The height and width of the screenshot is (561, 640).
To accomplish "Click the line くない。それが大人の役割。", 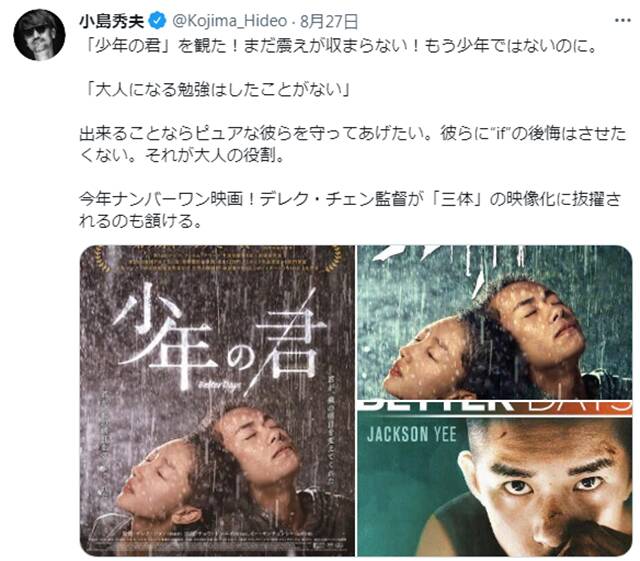I will click(182, 156).
